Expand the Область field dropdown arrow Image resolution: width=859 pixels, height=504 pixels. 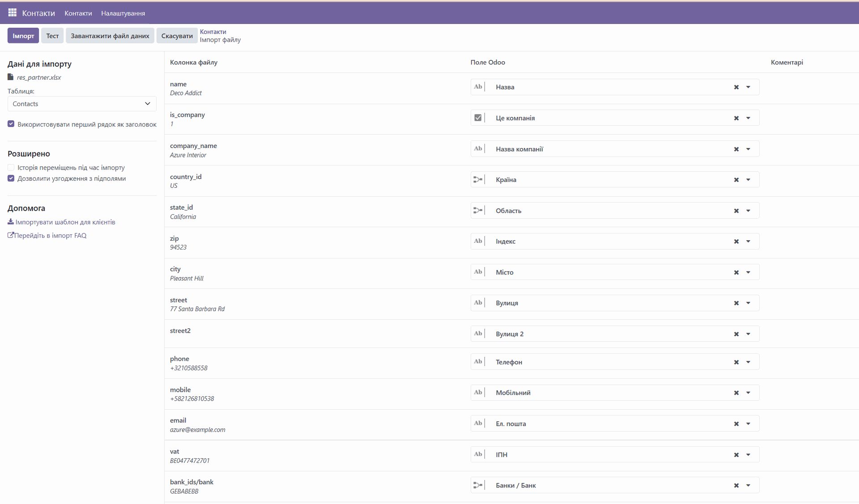click(x=748, y=211)
